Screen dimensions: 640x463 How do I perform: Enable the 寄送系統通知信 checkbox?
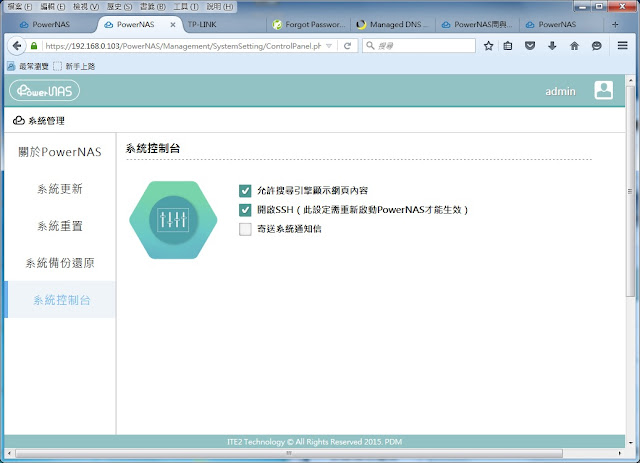[245, 229]
